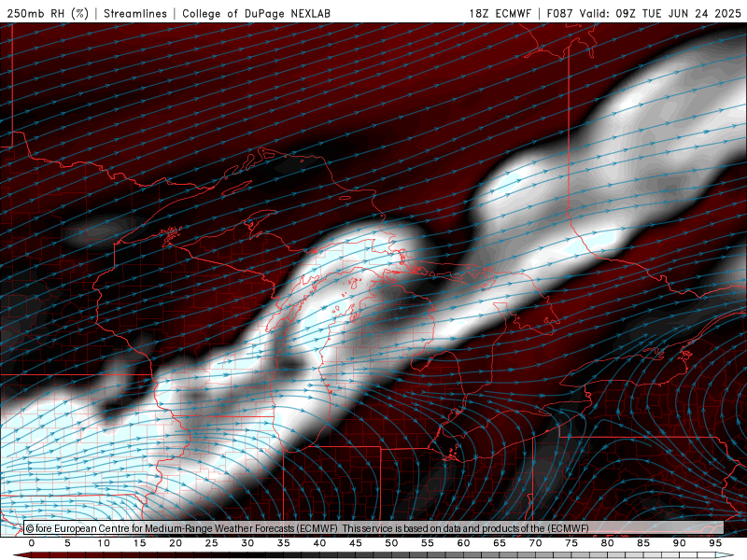
Task: Click the '65' color scale label
Action: (500, 543)
